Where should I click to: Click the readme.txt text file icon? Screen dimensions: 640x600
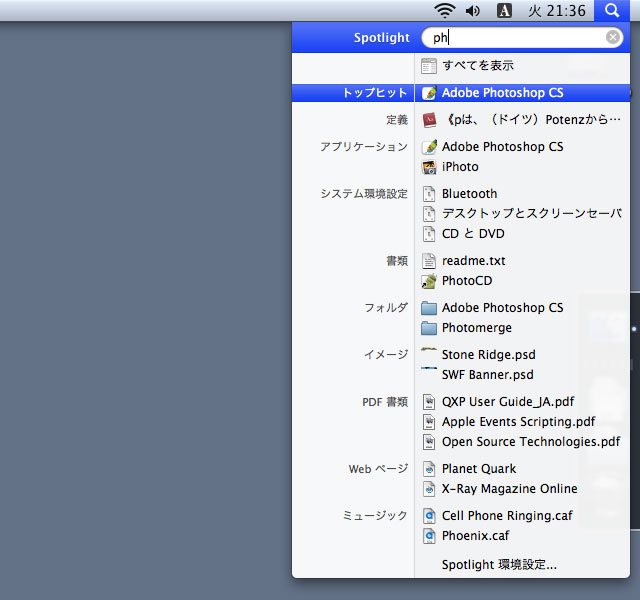429,261
